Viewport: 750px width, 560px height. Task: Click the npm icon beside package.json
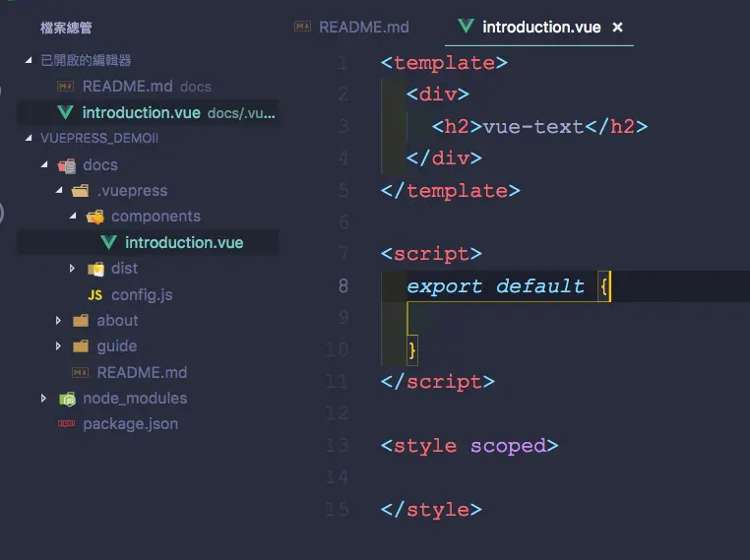[x=67, y=423]
